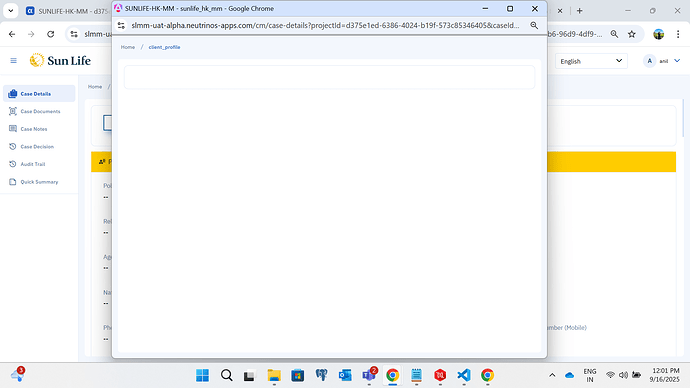Click Home breadcrumb in background window

(95, 87)
